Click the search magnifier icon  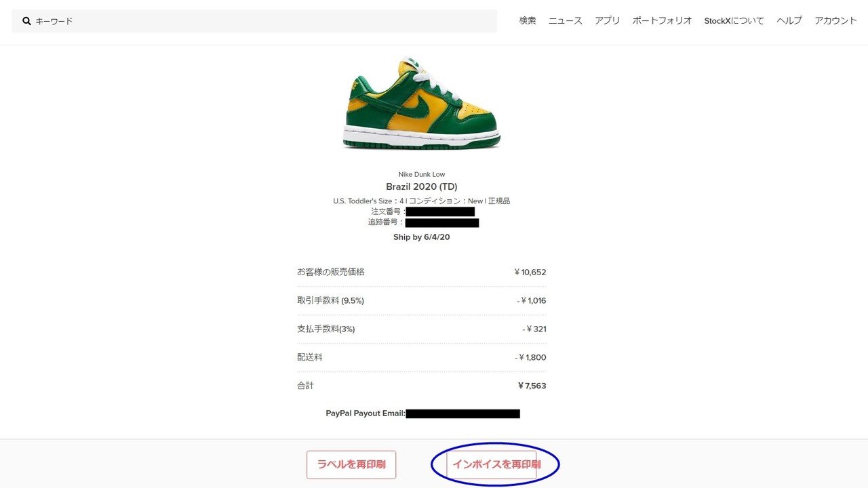point(26,21)
